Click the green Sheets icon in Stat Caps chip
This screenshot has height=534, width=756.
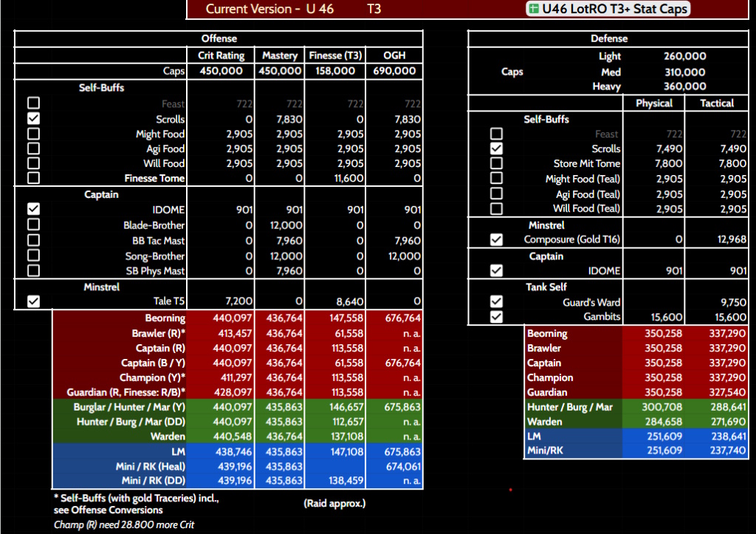click(x=533, y=9)
